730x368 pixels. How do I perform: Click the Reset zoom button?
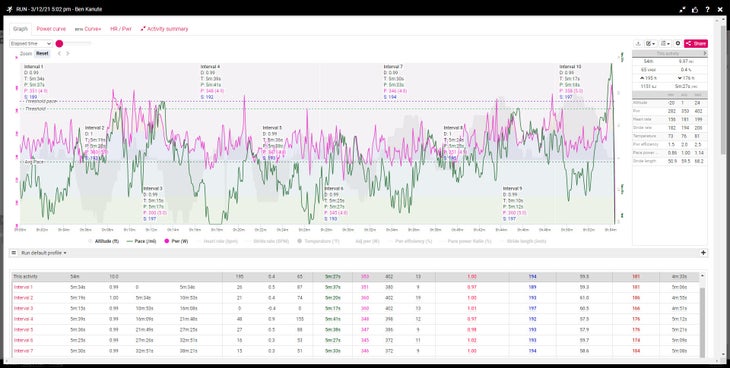pos(42,54)
